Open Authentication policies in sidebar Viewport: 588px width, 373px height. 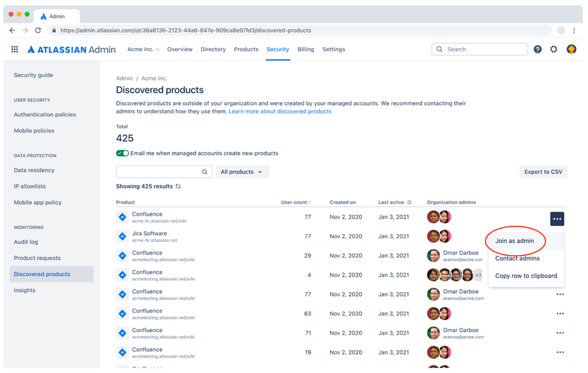tap(45, 115)
